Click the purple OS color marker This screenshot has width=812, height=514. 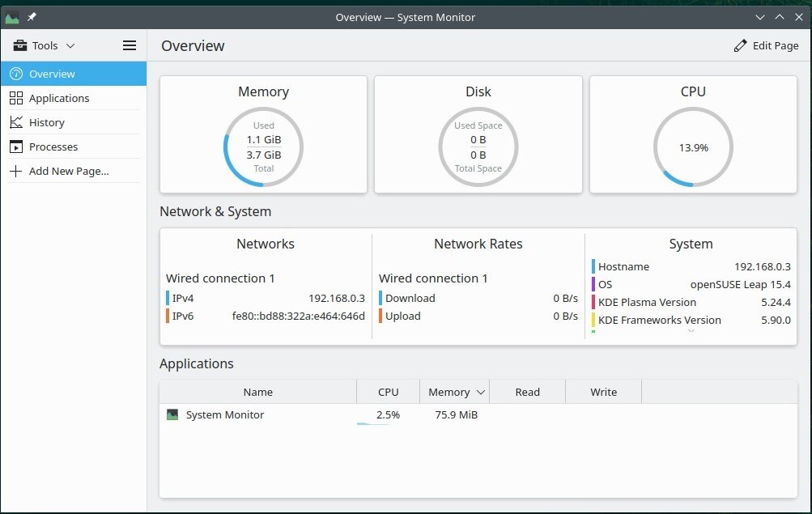(x=593, y=284)
